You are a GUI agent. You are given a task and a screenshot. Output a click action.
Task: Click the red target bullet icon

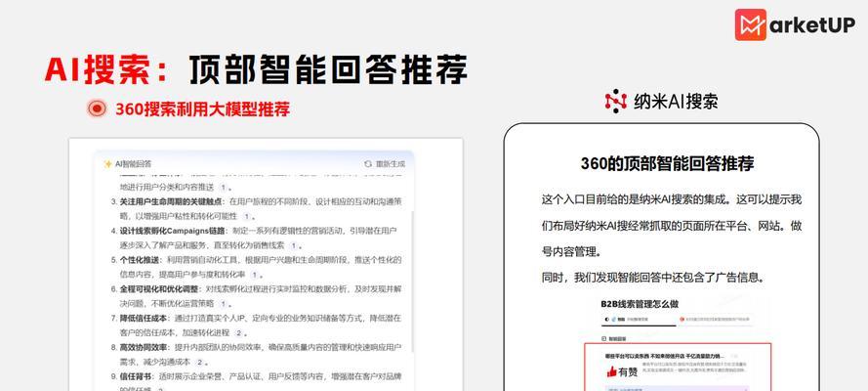point(97,109)
